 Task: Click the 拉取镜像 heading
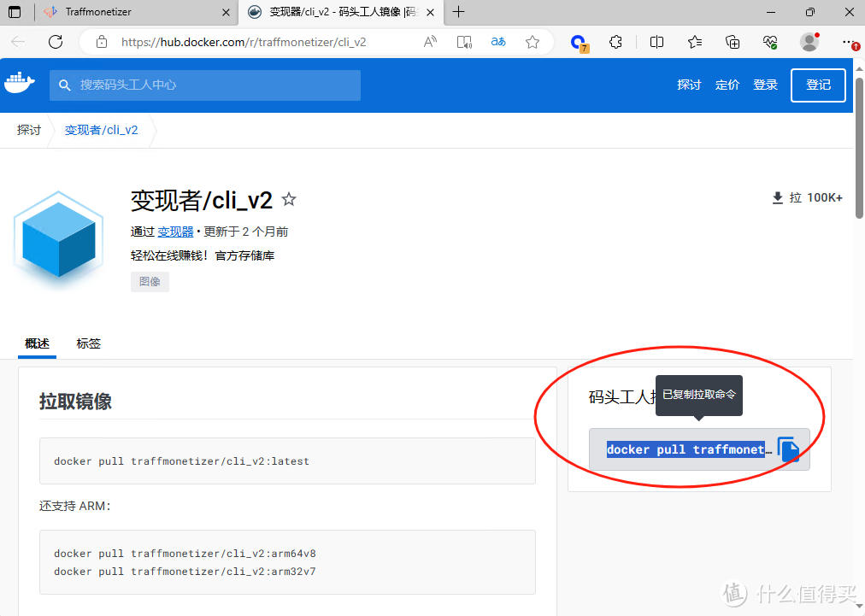pyautogui.click(x=75, y=402)
